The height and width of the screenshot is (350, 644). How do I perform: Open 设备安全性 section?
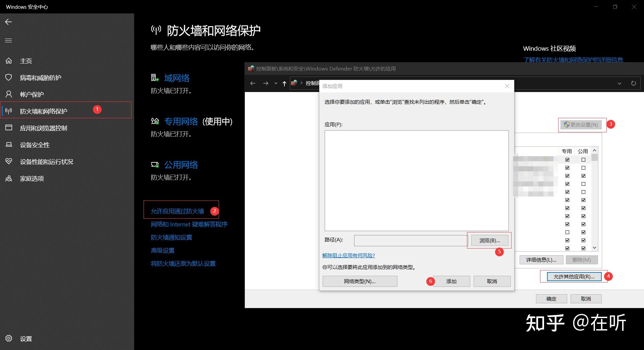pyautogui.click(x=35, y=145)
